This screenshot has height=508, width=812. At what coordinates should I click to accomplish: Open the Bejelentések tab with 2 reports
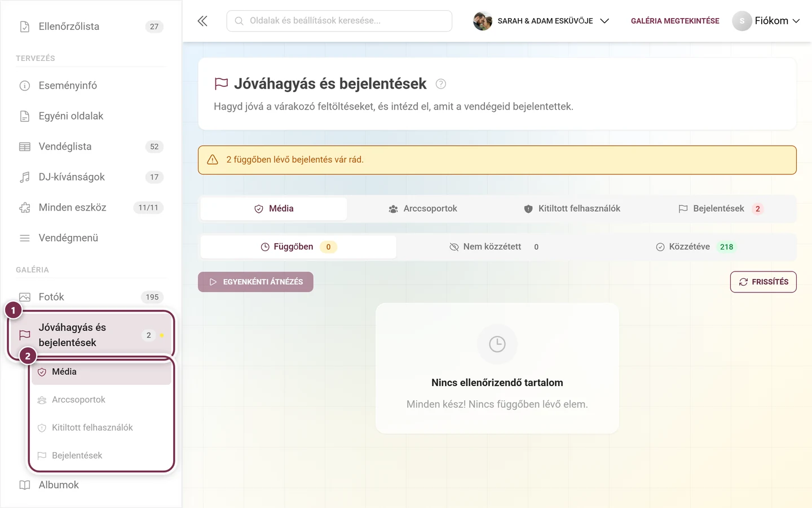[x=721, y=209]
